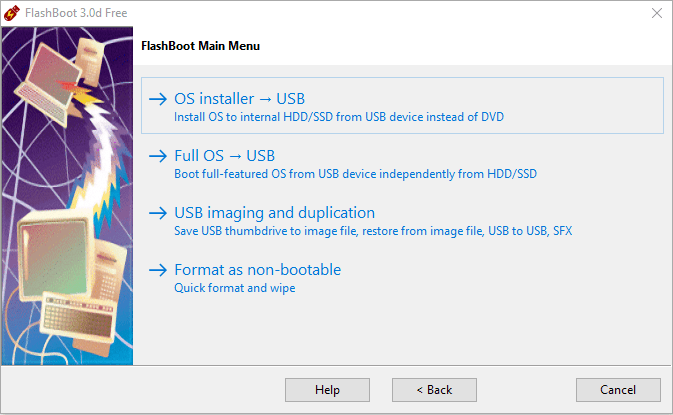
Task: Choose the "OS installer → USB" option
Action: (x=239, y=98)
